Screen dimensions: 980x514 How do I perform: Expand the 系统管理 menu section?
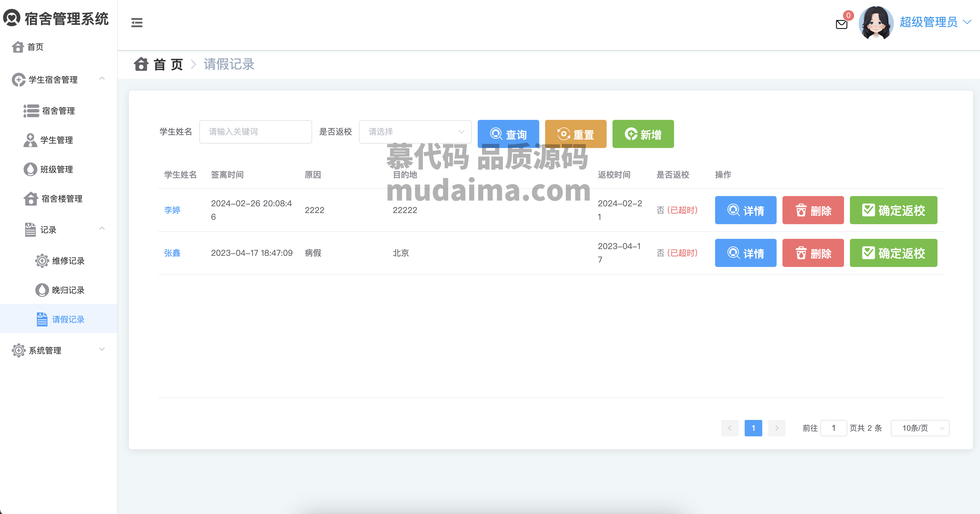[x=59, y=350]
